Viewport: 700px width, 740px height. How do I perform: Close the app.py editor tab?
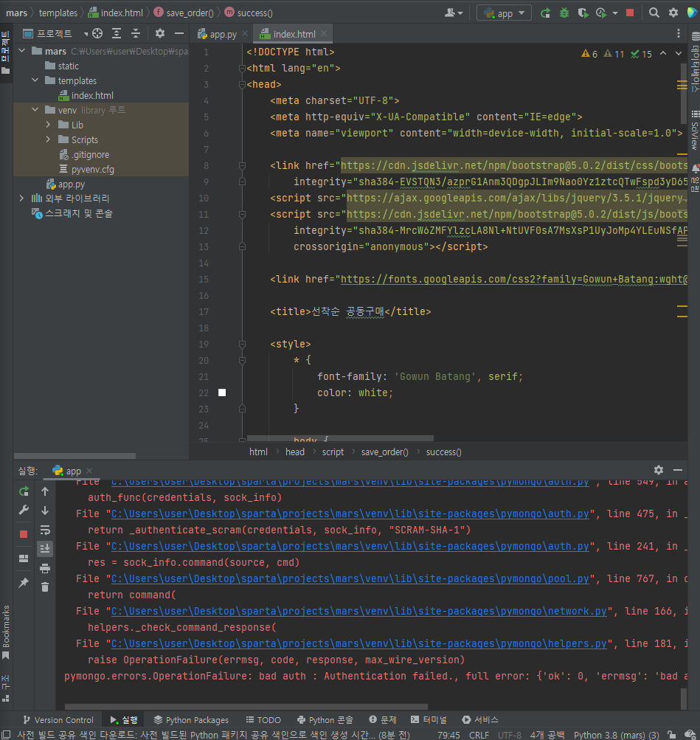click(245, 33)
